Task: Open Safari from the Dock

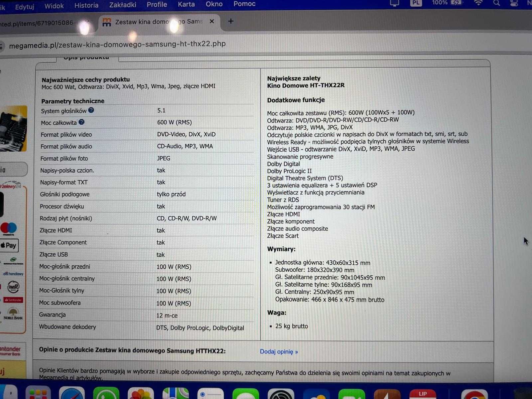Action: [x=71, y=393]
